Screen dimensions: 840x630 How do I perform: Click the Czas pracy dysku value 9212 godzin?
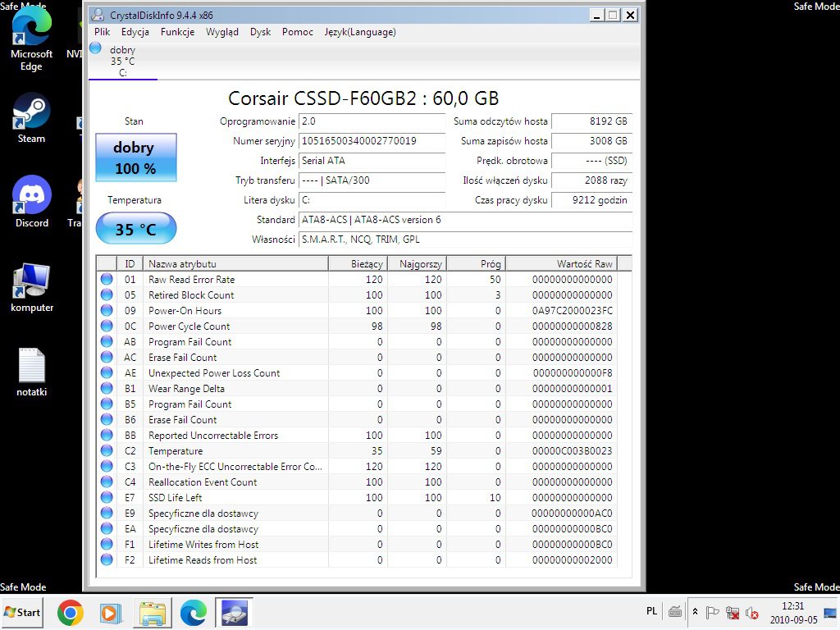pos(592,200)
